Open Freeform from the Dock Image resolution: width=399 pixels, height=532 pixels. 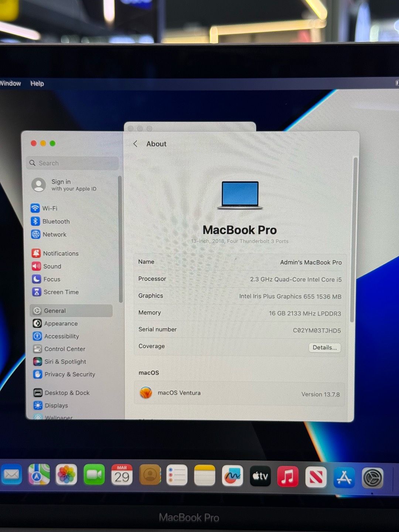232,476
